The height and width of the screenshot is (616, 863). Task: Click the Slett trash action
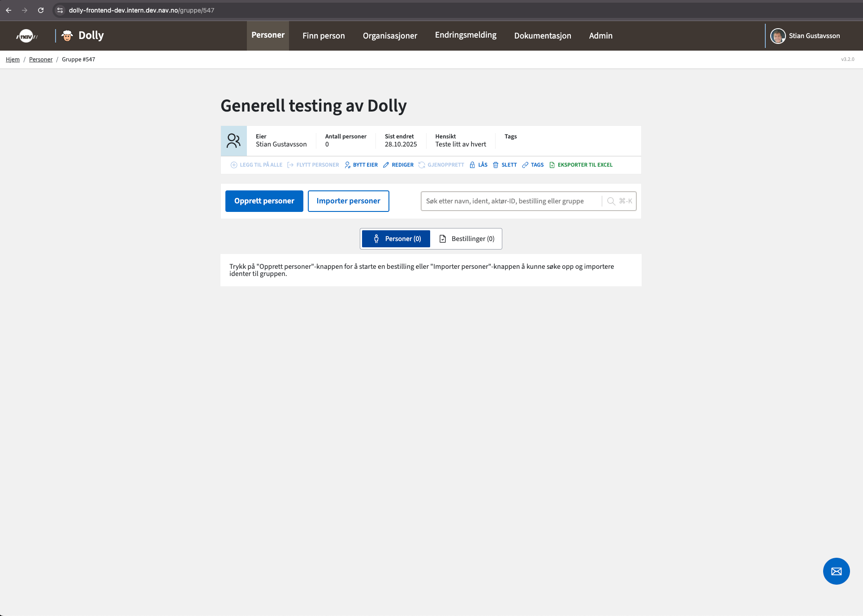point(505,165)
